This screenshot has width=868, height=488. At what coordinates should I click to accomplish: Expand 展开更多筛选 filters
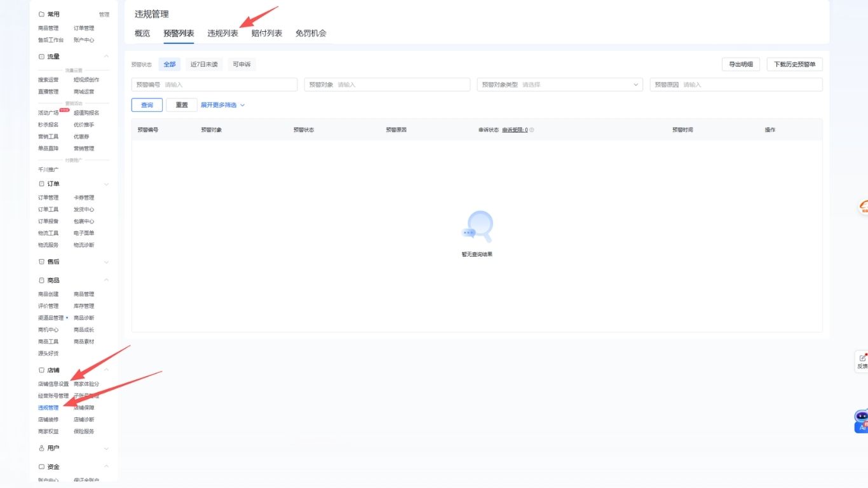coord(222,105)
